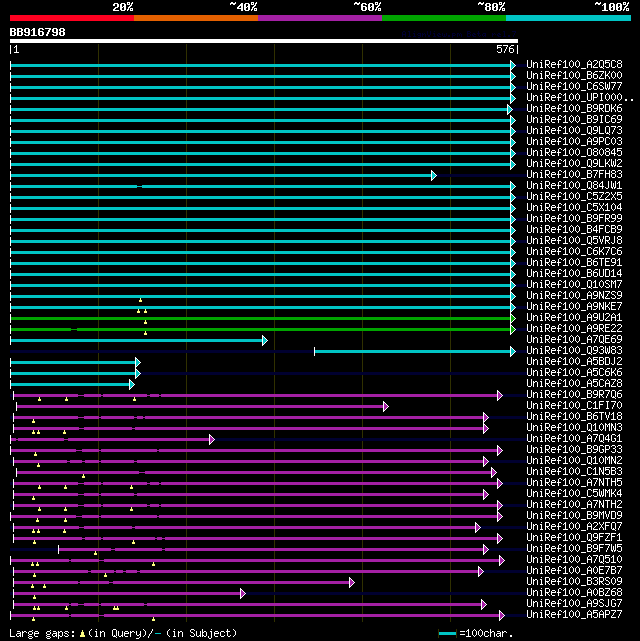Screen dimensions: 640x641
Task: Select the UniRef100_A5BDJ2 label
Action: pos(574,362)
